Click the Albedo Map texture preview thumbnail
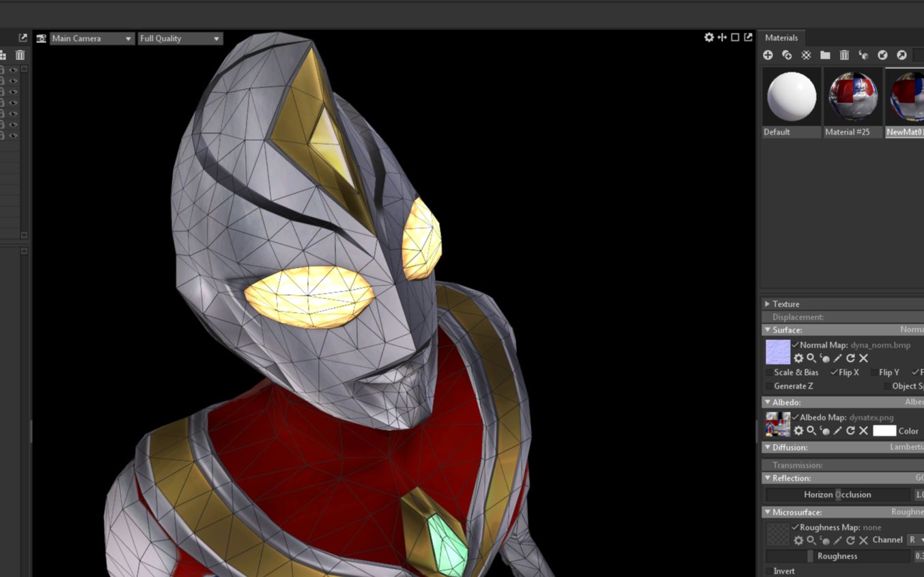The height and width of the screenshot is (577, 924). tap(778, 424)
